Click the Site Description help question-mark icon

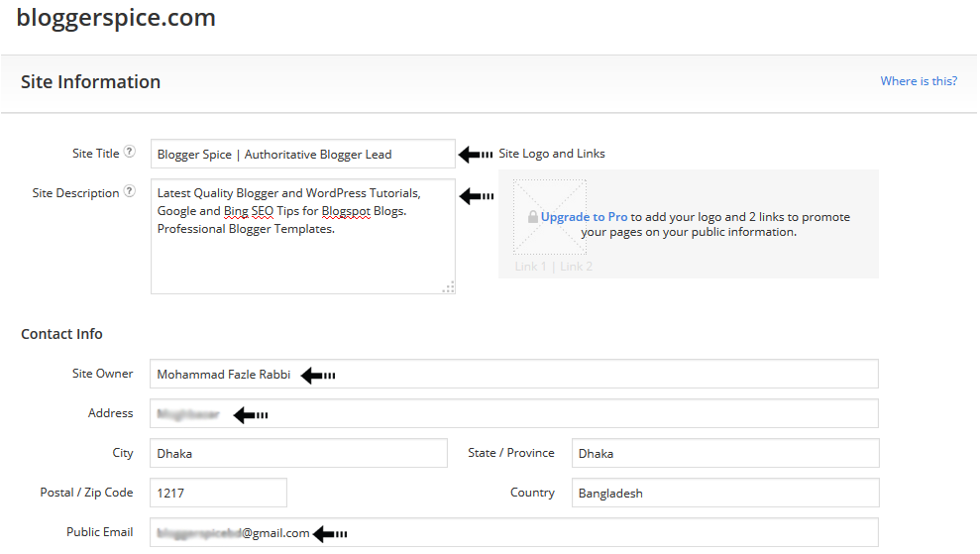click(x=130, y=190)
